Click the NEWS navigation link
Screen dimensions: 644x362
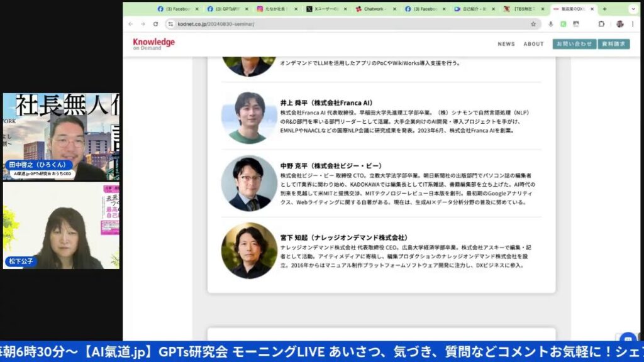click(x=506, y=44)
